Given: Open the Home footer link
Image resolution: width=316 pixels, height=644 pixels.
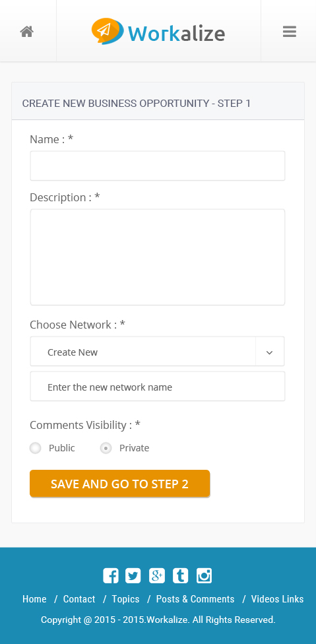Looking at the screenshot, I should (34, 599).
